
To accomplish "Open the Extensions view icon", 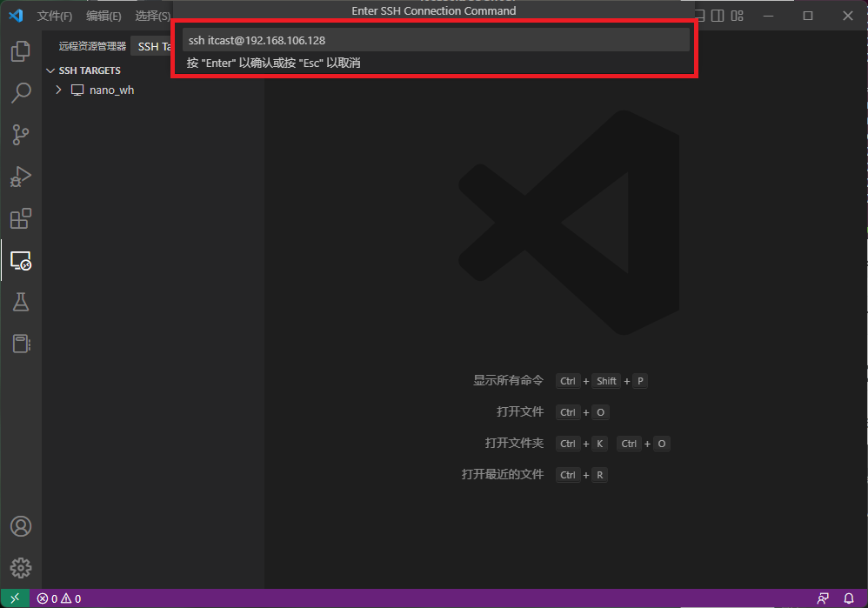I will [20, 218].
